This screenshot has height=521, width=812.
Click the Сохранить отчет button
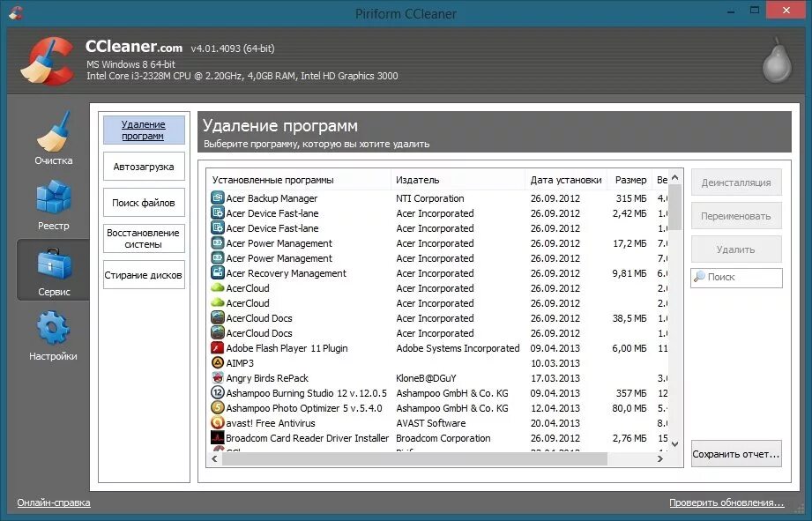735,452
